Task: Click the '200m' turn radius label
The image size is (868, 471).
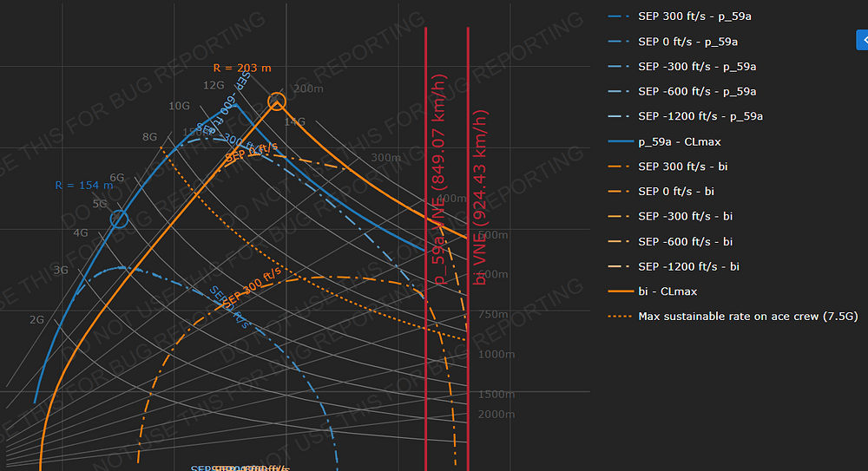Action: click(x=308, y=88)
